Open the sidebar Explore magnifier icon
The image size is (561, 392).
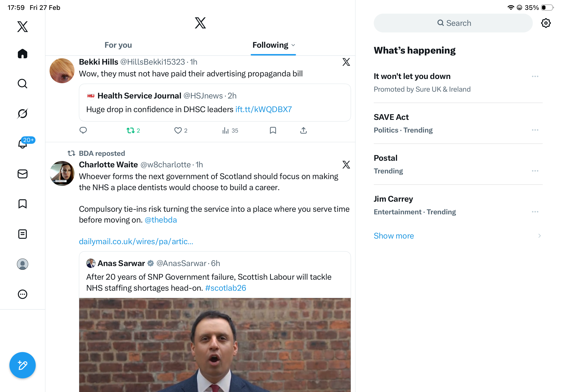coord(23,84)
